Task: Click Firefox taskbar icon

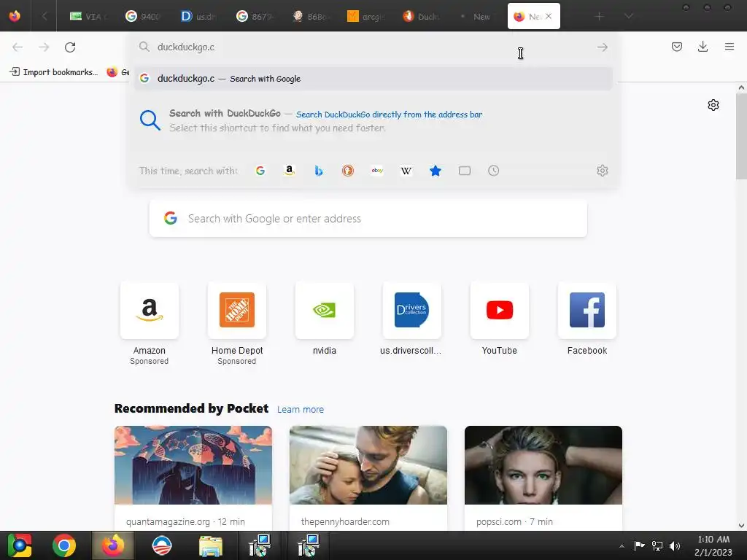Action: pyautogui.click(x=113, y=545)
